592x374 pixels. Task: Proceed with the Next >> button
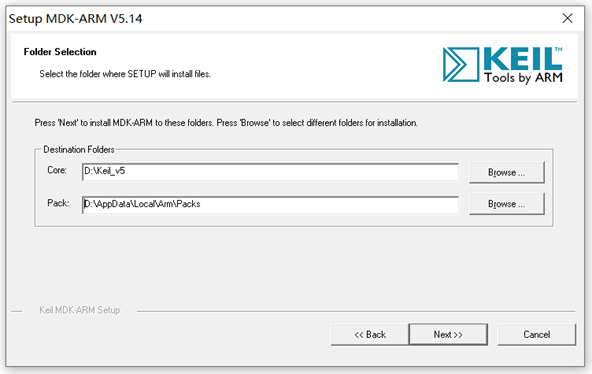[448, 334]
